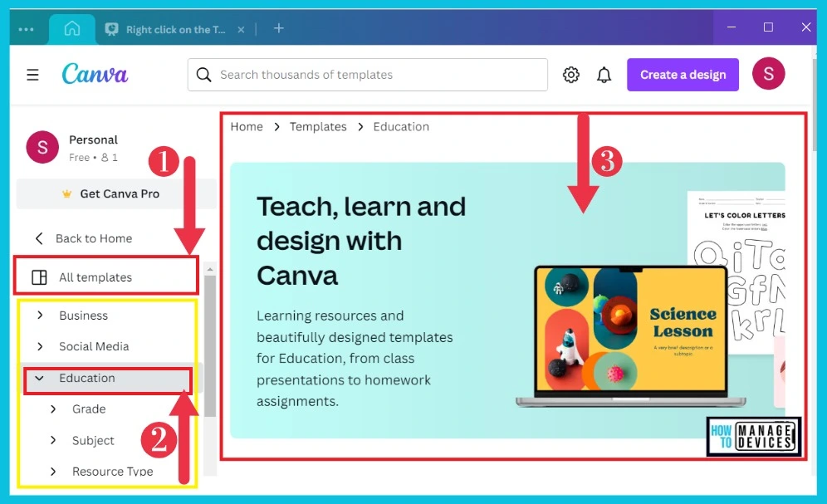The width and height of the screenshot is (827, 504).
Task: Click Education in the breadcrumb
Action: [401, 126]
